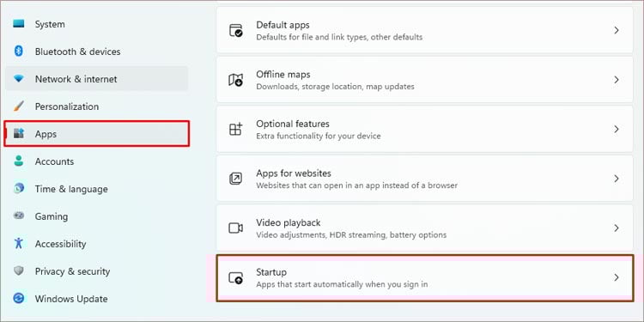Click the Bluetooth icon in sidebar
644x322 pixels.
pos(19,52)
